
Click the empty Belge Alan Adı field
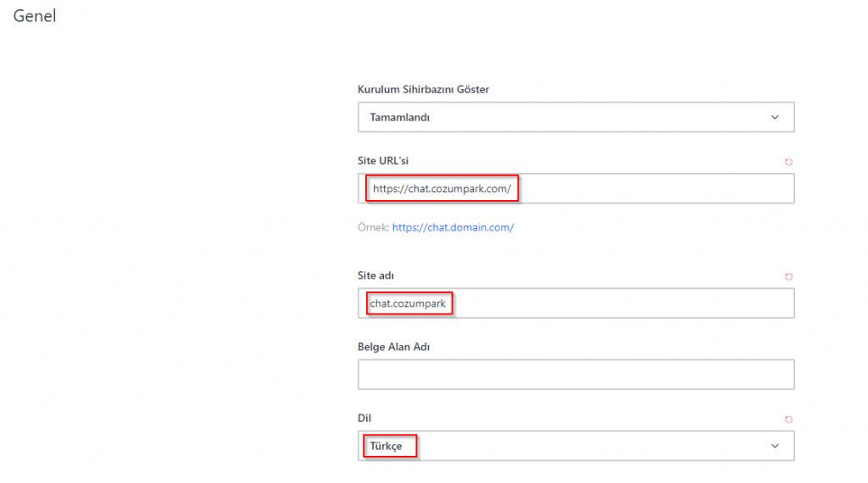tap(576, 375)
